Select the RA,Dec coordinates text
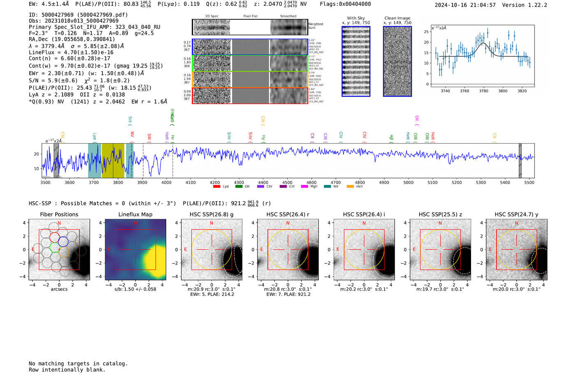 click(x=72, y=39)
